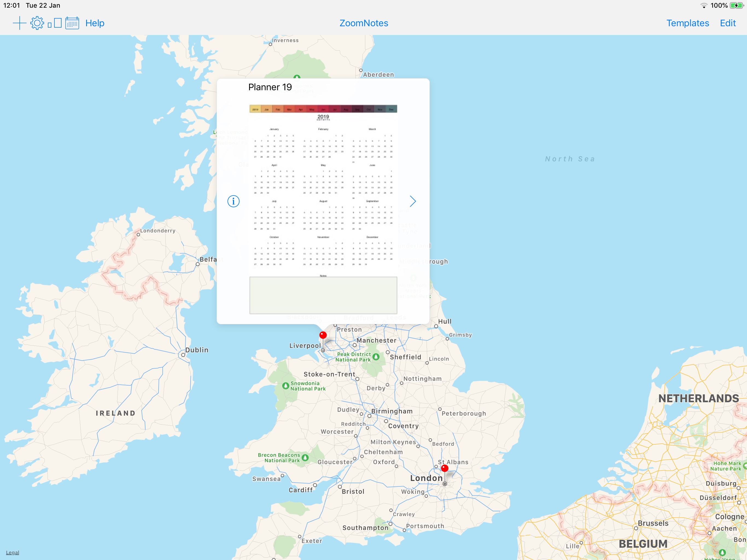This screenshot has height=560, width=747.
Task: Open the settings gear icon
Action: point(37,23)
